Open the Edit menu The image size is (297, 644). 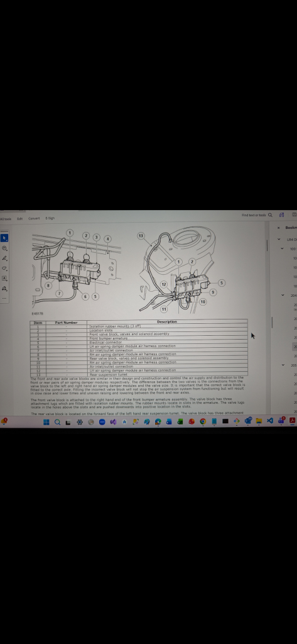[x=19, y=218]
